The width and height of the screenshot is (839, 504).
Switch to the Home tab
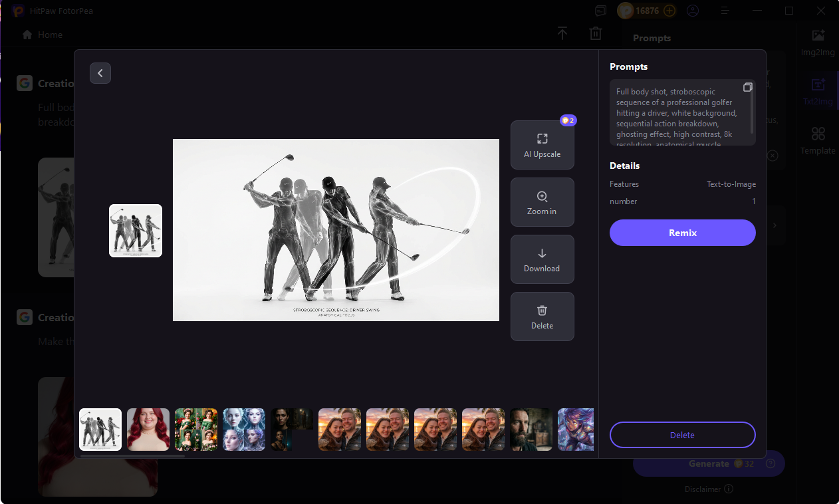(x=43, y=35)
